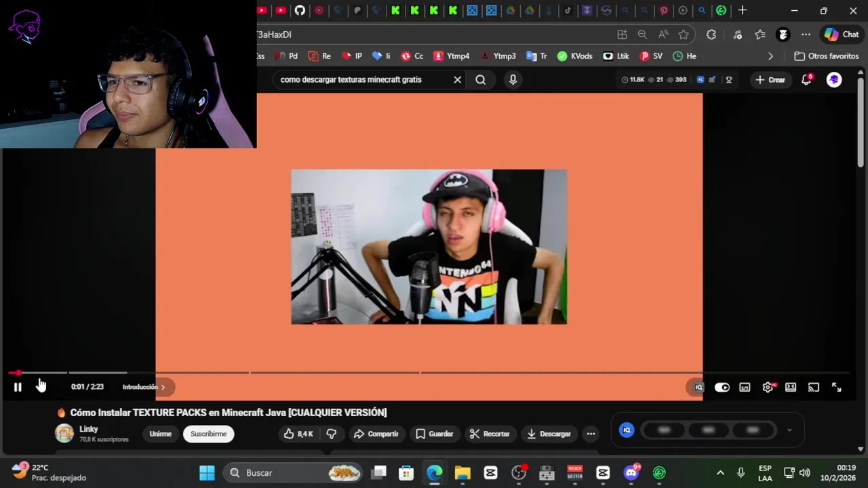Expand the vidIQ stats panel chevron
Image resolution: width=868 pixels, height=488 pixels.
789,430
